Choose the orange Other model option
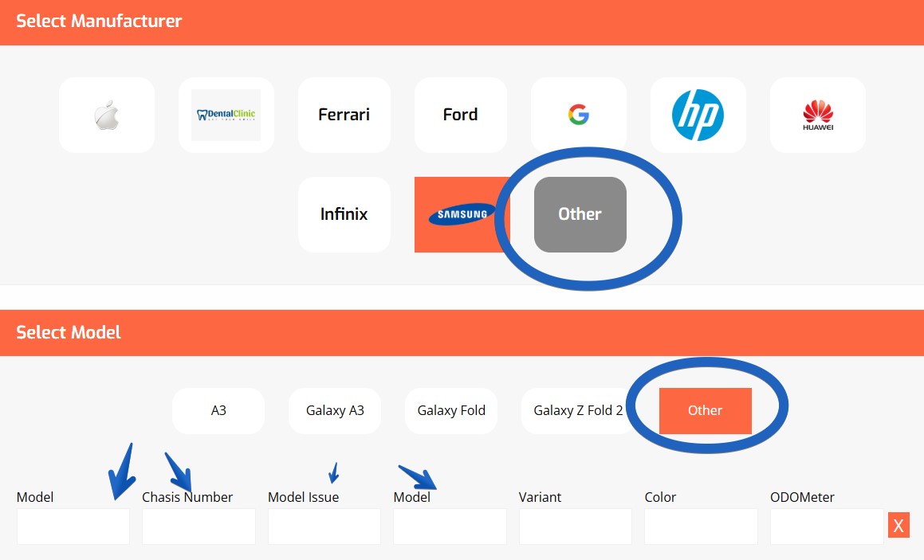The height and width of the screenshot is (560, 924). tap(706, 410)
